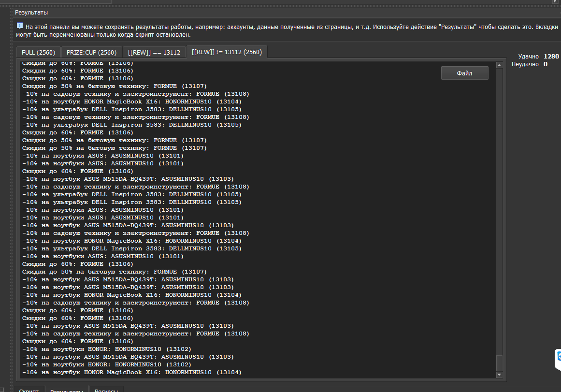
Task: Click the Удачно counter value 1280
Action: point(551,56)
